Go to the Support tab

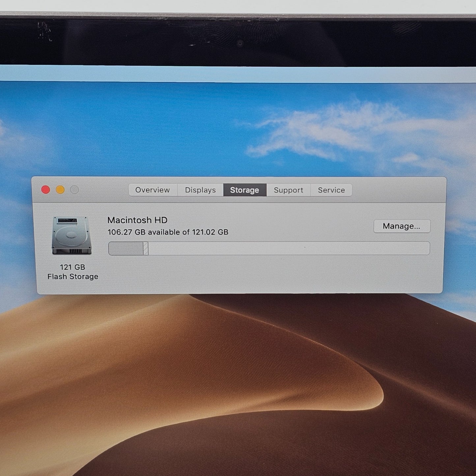point(288,190)
